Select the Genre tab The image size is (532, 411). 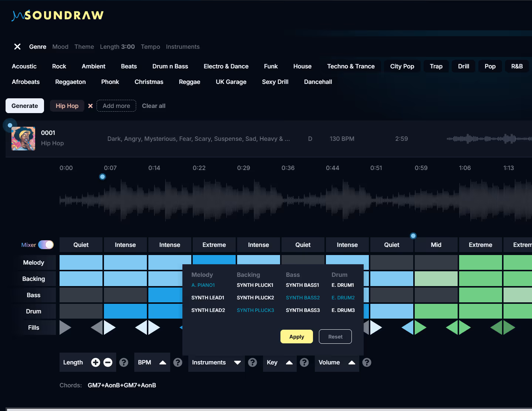(38, 47)
